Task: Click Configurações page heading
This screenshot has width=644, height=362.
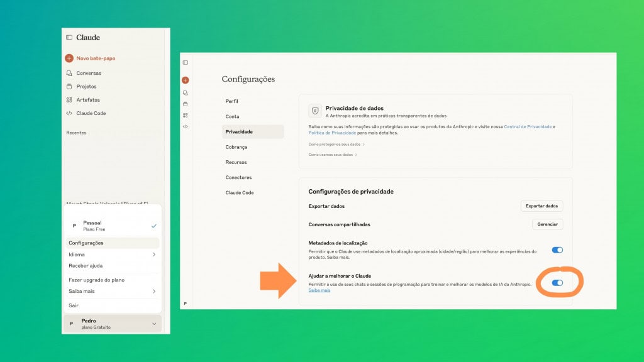Action: 248,79
